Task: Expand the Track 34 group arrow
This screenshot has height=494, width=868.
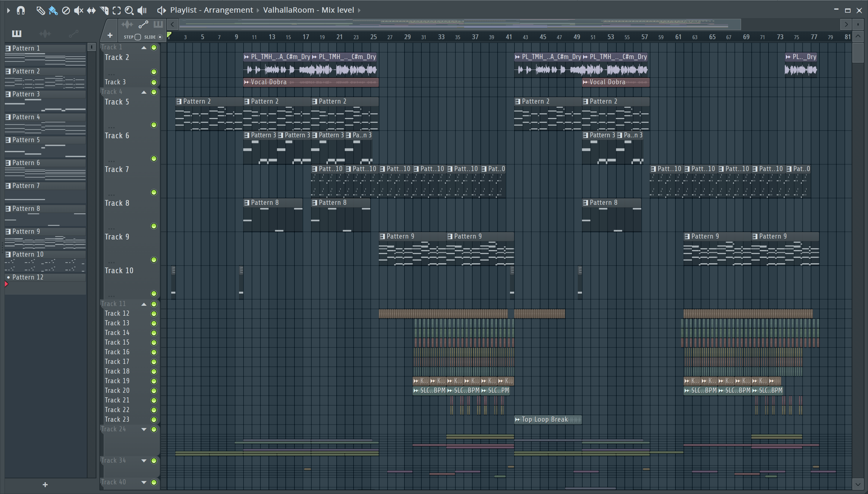Action: click(144, 460)
